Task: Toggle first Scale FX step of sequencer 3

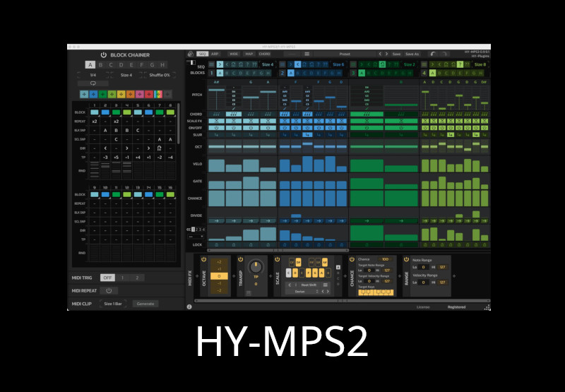Action: click(x=367, y=121)
